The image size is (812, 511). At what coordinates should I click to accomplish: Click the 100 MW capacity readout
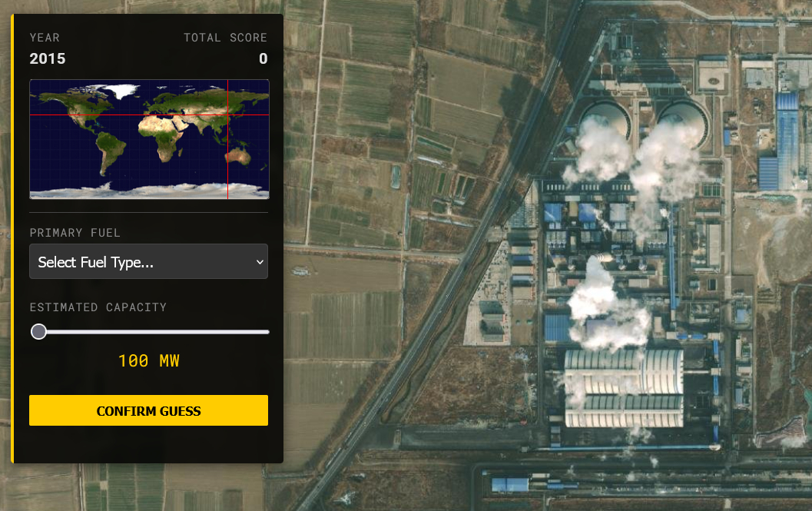click(148, 360)
